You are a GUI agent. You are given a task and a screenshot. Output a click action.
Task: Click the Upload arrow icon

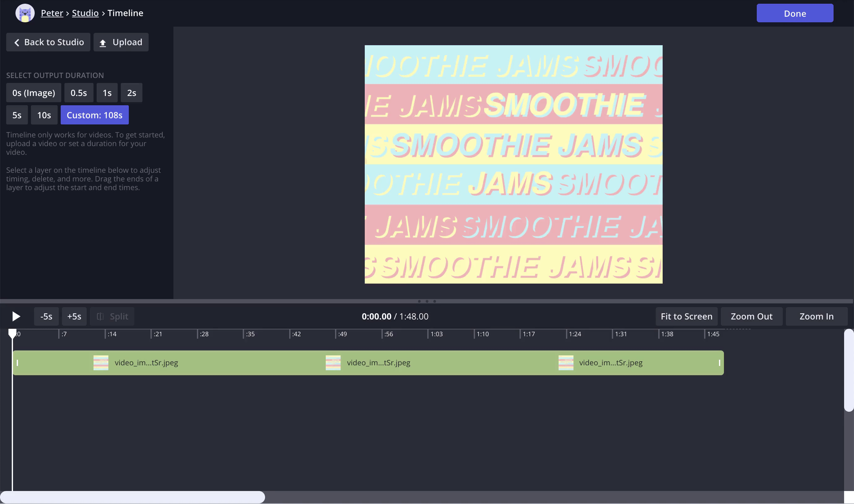click(x=102, y=43)
